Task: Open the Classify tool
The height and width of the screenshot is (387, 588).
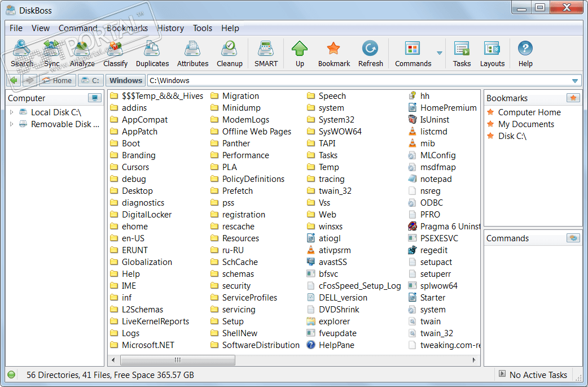Action: click(116, 54)
